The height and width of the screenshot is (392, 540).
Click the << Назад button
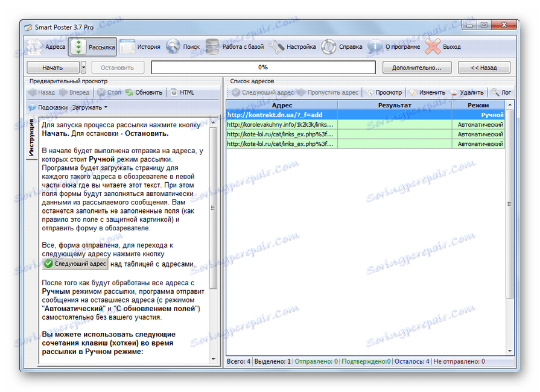point(484,68)
